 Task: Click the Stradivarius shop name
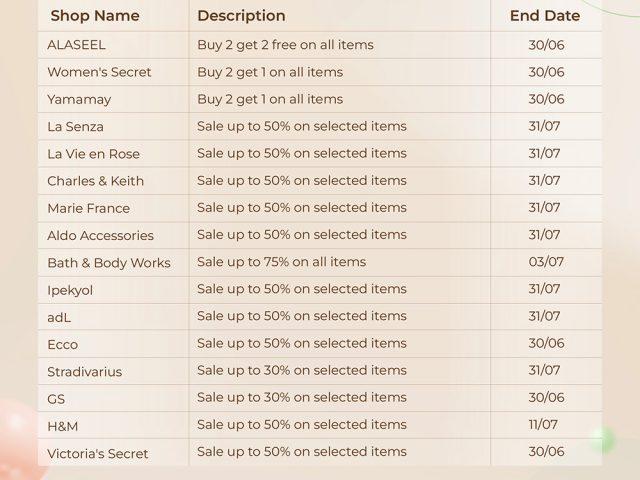point(84,372)
